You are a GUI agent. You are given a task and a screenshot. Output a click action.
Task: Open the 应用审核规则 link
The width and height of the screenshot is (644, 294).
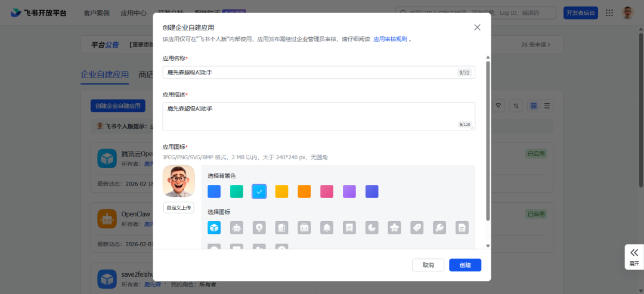pos(390,39)
